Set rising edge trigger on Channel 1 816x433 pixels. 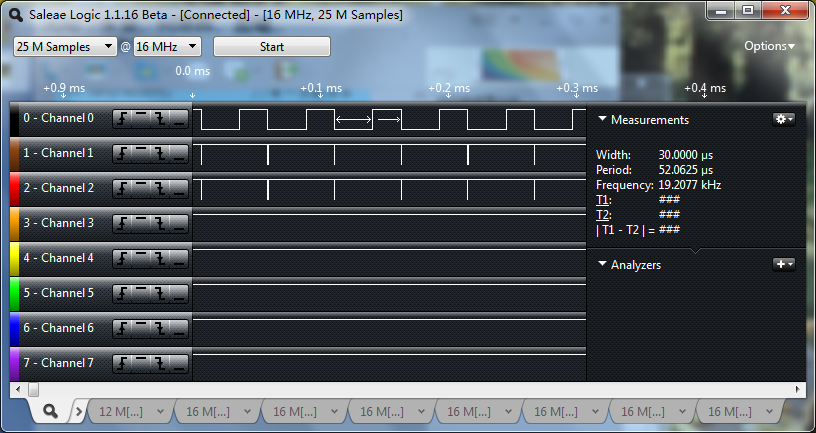coord(122,154)
